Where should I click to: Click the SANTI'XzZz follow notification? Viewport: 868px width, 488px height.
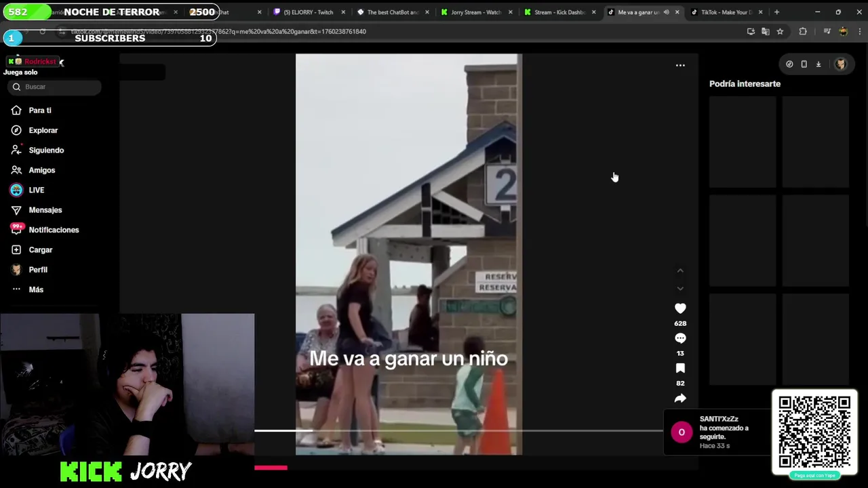pyautogui.click(x=717, y=432)
